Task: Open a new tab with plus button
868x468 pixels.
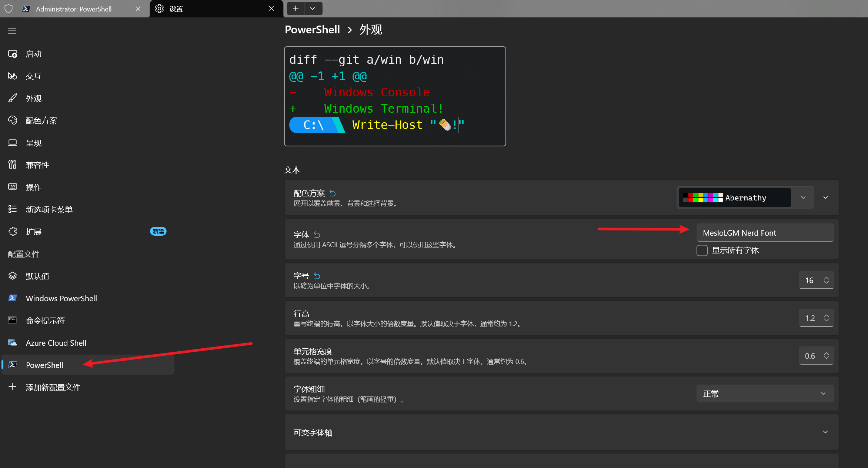Action: pos(296,9)
